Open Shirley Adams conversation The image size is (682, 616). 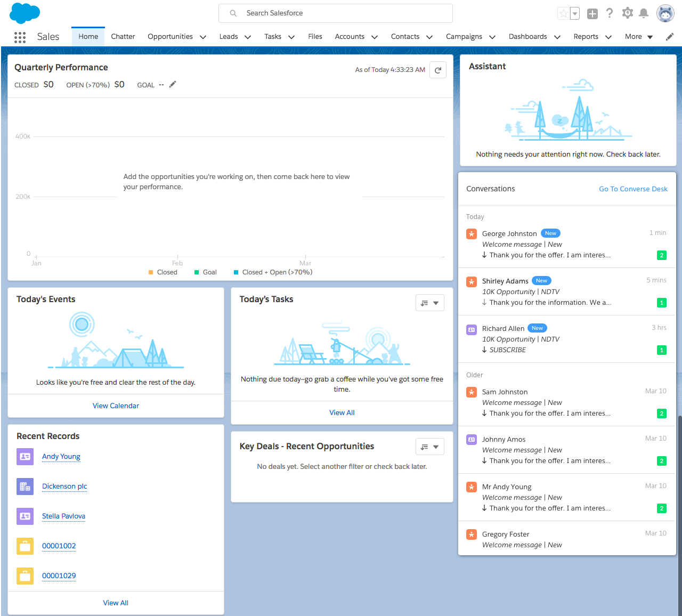tap(567, 292)
